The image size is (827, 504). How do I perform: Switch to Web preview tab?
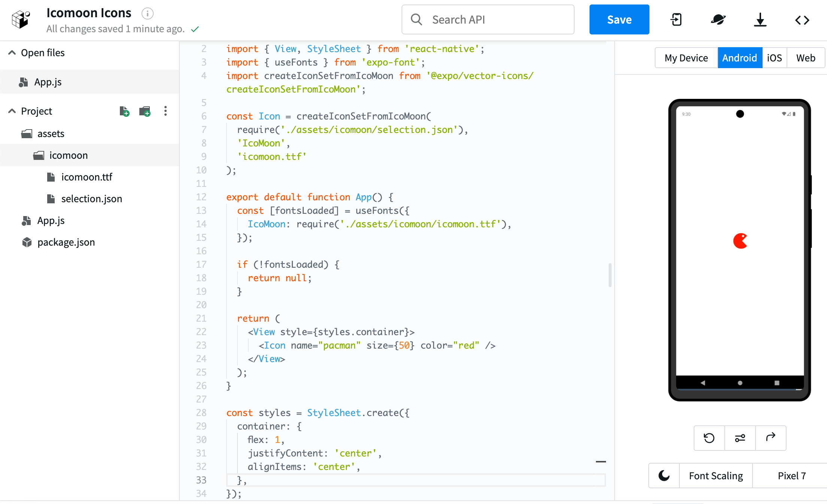[805, 58]
